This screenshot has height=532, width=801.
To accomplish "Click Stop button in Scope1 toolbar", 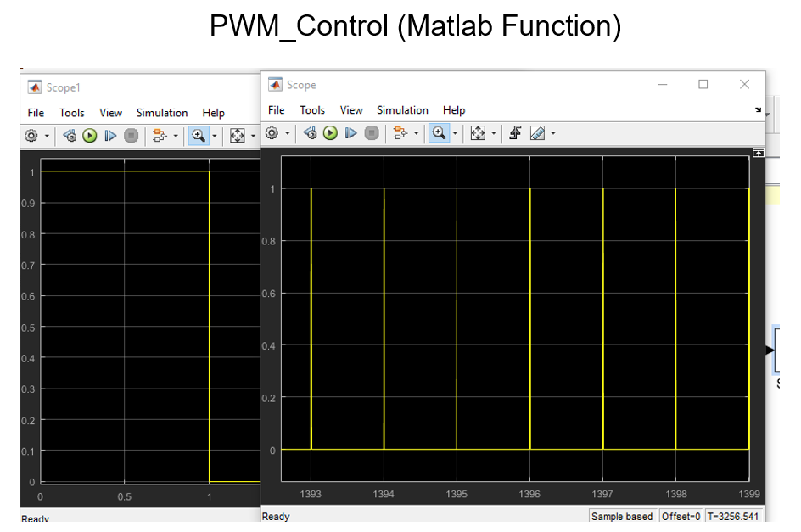I will [x=131, y=136].
